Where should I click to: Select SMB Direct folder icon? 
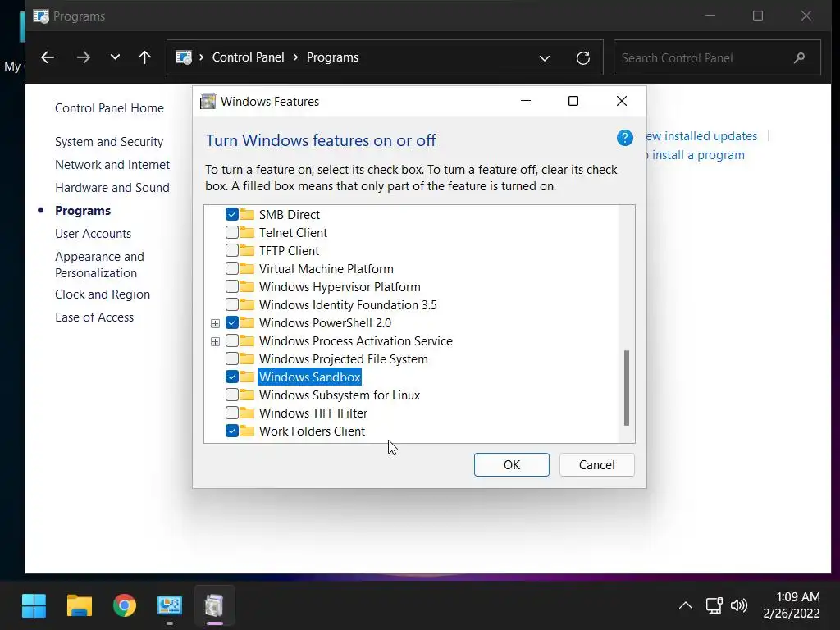coord(247,214)
